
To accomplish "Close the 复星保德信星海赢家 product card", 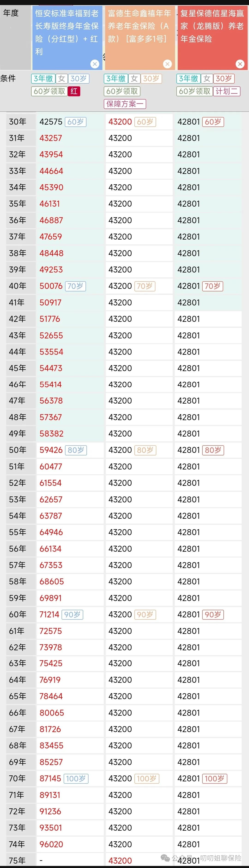I will point(240,64).
